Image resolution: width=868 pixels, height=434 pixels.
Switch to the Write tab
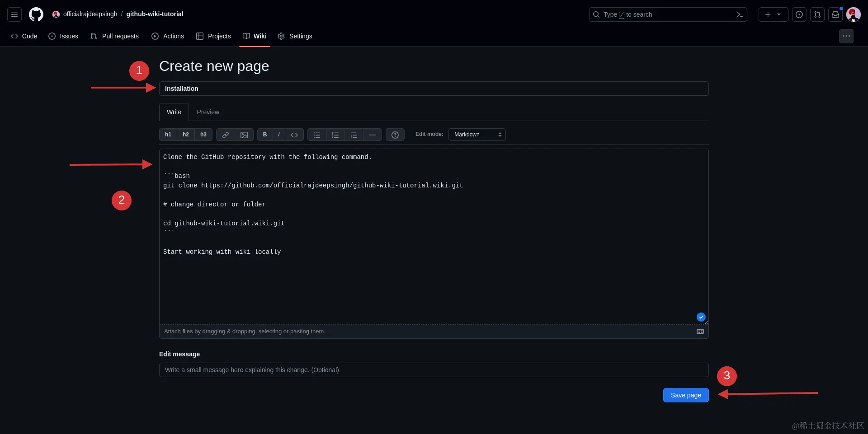(x=174, y=112)
